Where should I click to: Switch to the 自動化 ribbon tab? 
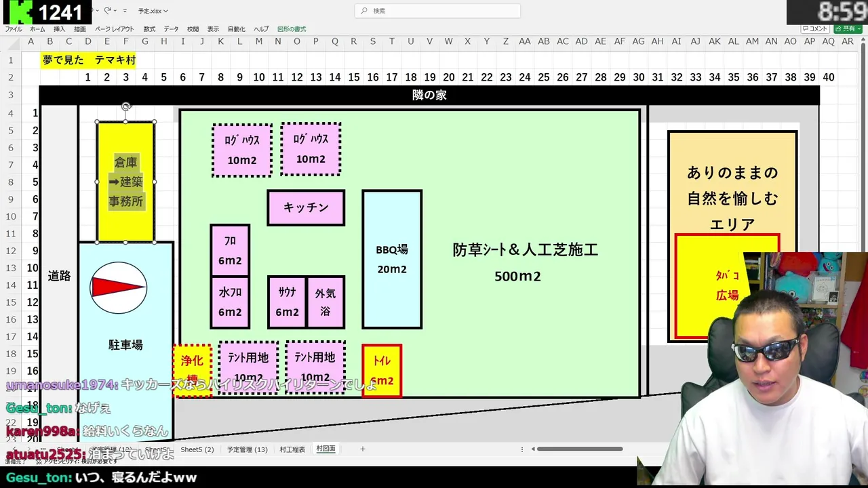pyautogui.click(x=237, y=29)
